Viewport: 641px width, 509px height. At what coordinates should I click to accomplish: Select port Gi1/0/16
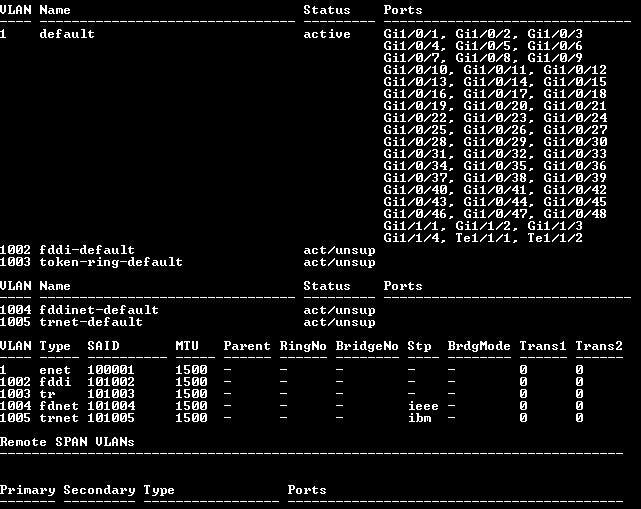click(415, 94)
